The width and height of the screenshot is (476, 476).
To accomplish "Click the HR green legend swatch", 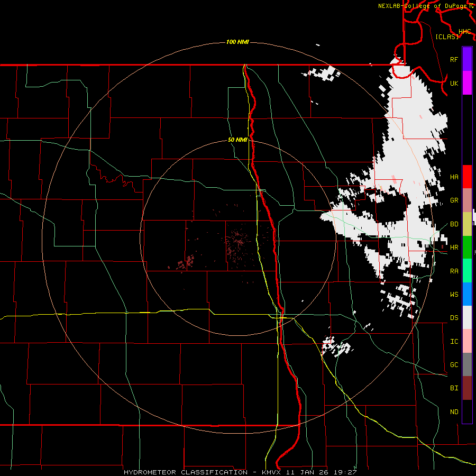I will click(x=467, y=248).
